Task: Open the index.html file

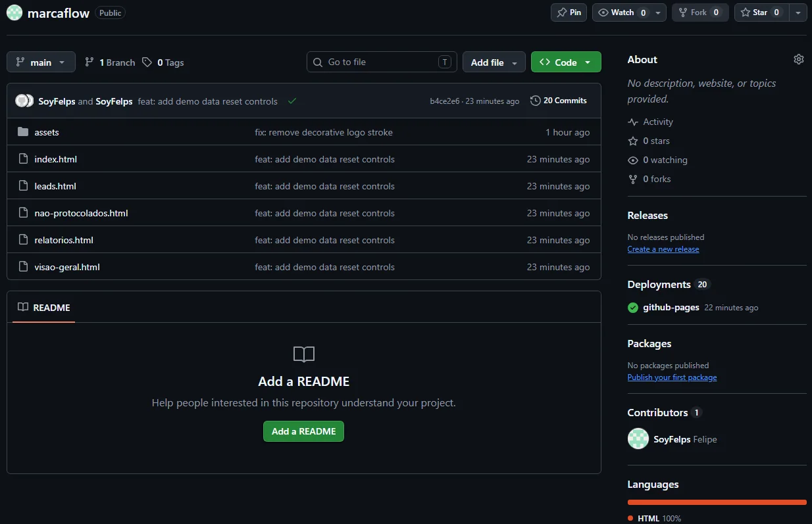Action: (56, 159)
